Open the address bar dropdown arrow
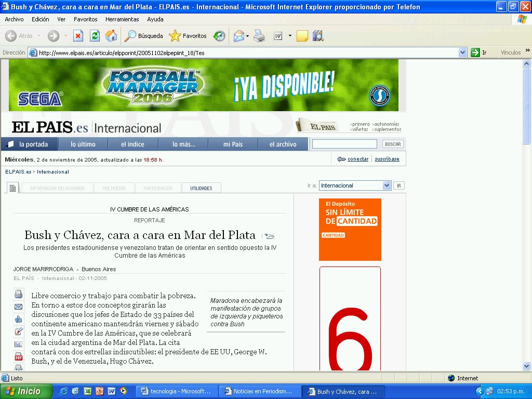The height and width of the screenshot is (399, 532). (x=463, y=52)
